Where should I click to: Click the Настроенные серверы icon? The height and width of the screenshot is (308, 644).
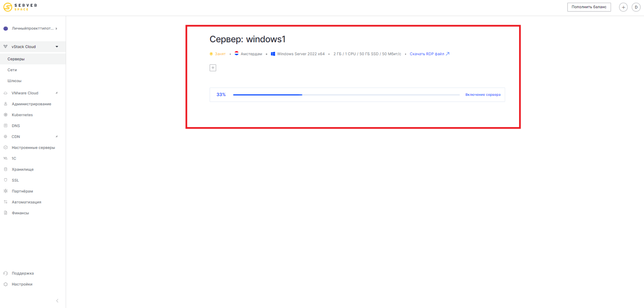pos(5,148)
